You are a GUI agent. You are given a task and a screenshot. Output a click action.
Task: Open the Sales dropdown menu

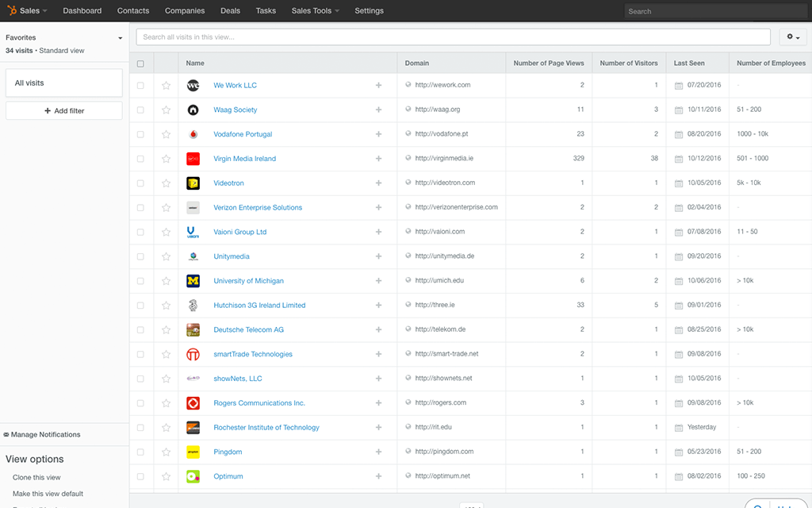tap(33, 10)
